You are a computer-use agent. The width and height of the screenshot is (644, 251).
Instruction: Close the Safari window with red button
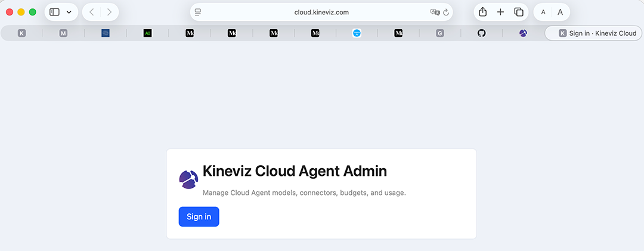pyautogui.click(x=10, y=13)
